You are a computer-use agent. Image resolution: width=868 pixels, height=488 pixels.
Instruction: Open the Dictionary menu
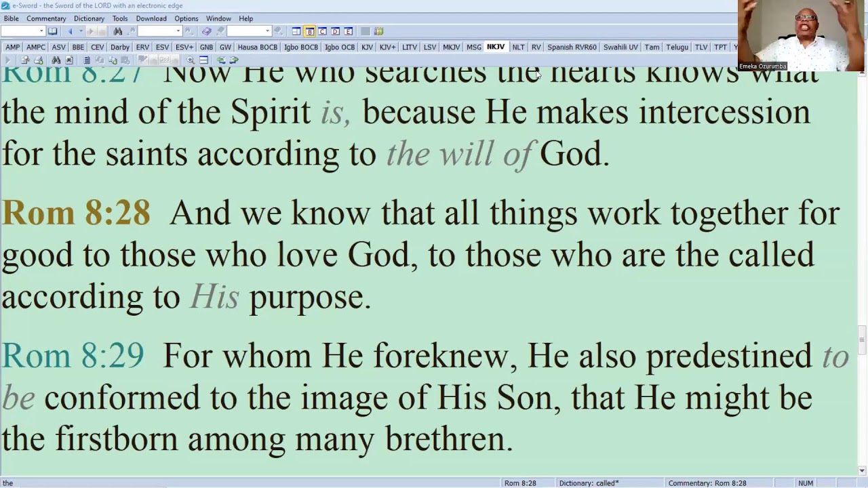click(89, 18)
